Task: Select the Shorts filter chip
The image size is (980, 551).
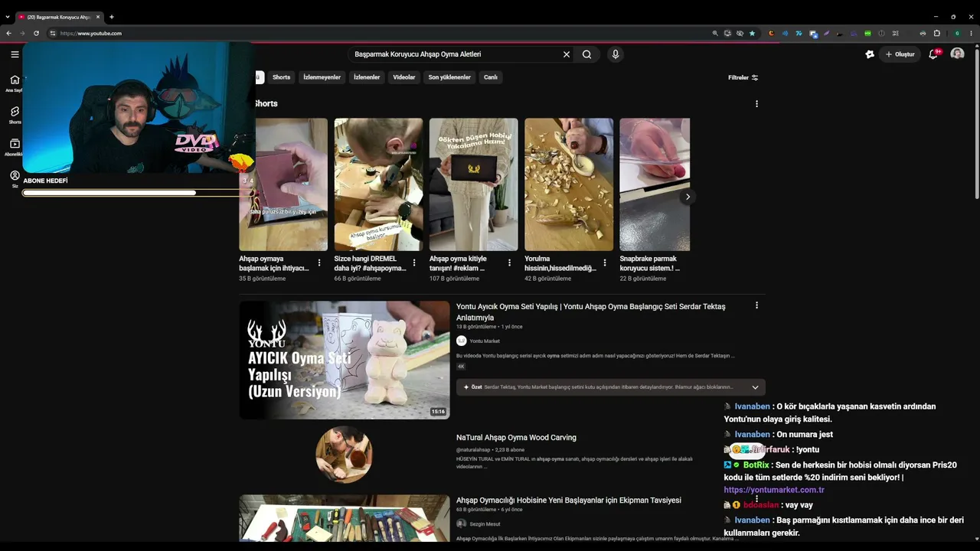Action: [x=282, y=77]
